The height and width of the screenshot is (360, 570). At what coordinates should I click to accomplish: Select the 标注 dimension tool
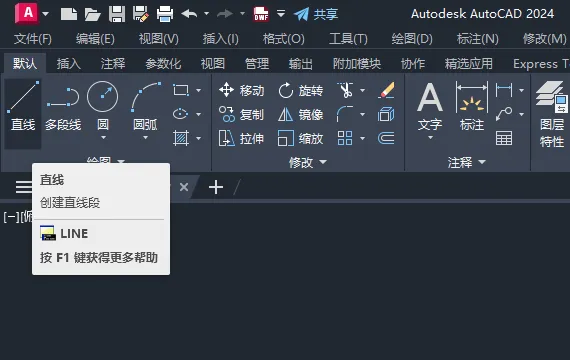(472, 106)
